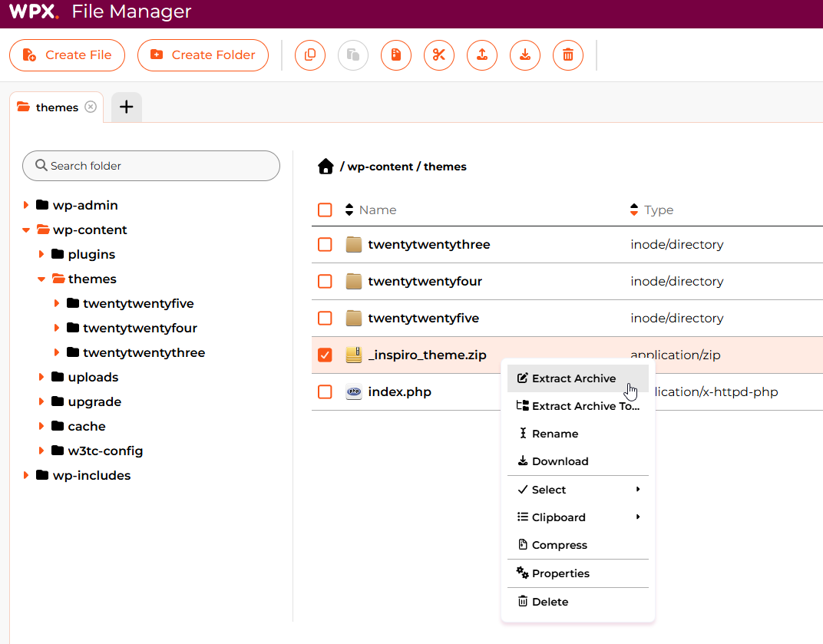This screenshot has width=823, height=644.
Task: Close the themes tab
Action: pyautogui.click(x=91, y=107)
